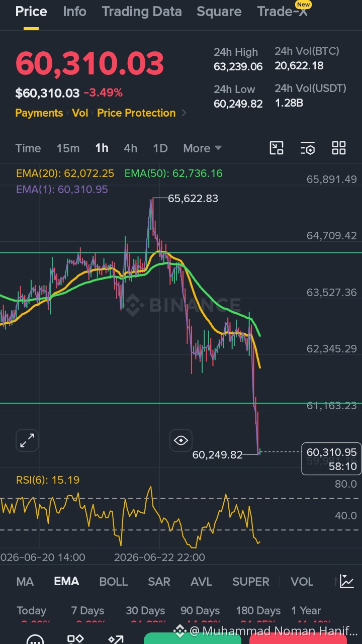Tap the 24h Low value 60,249.82
This screenshot has width=362, height=644.
238,104
